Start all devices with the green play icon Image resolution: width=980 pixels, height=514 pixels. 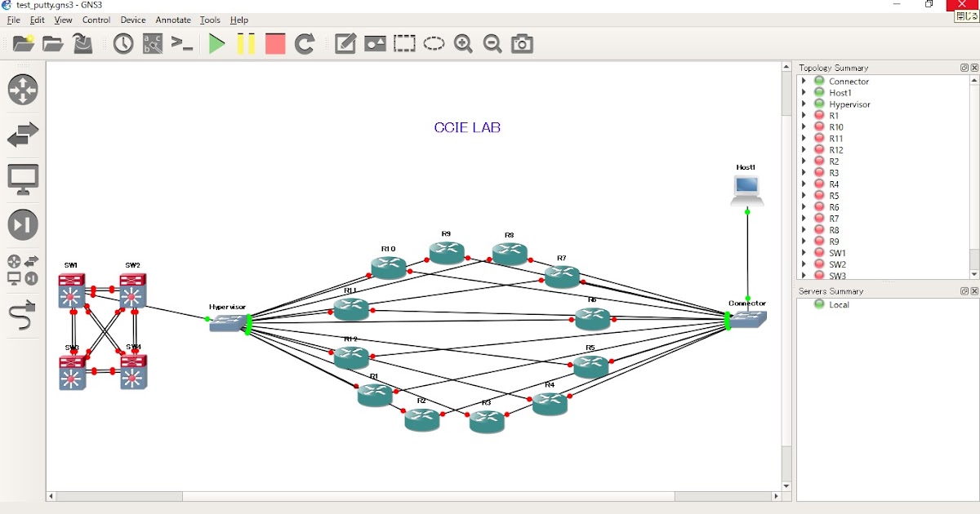[x=216, y=43]
